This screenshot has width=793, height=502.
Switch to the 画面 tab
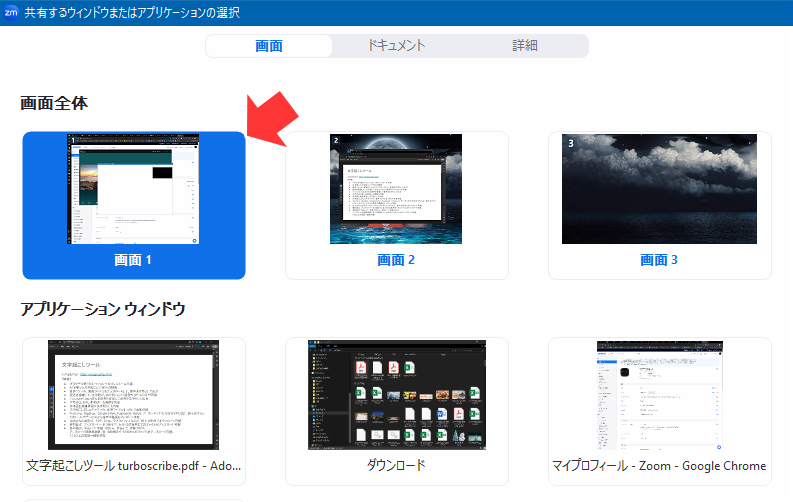(x=269, y=46)
